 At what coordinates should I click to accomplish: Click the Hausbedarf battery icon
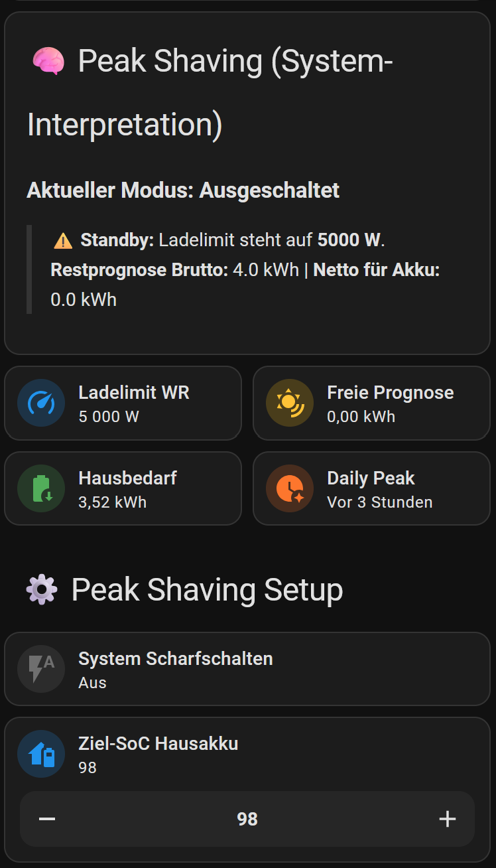(41, 488)
